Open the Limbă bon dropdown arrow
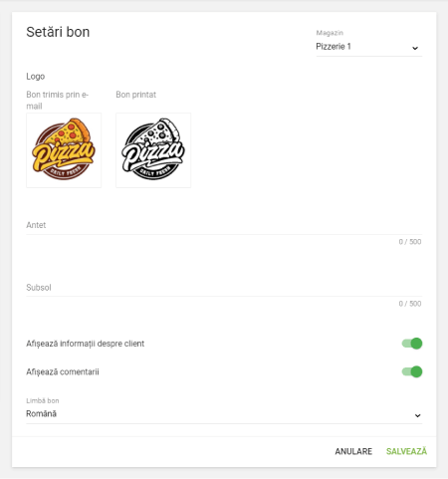This screenshot has width=448, height=479. pyautogui.click(x=417, y=415)
